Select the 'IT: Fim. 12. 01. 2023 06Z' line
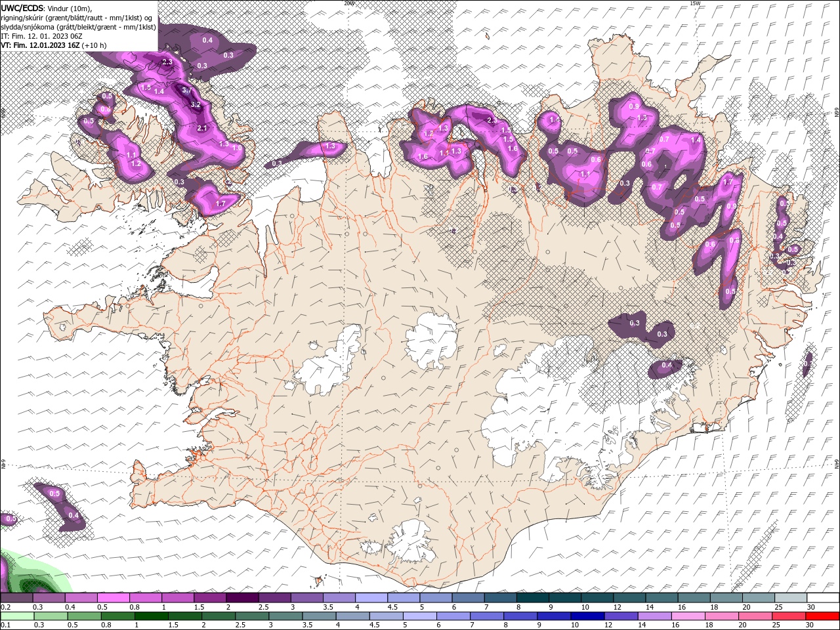 tap(41, 36)
